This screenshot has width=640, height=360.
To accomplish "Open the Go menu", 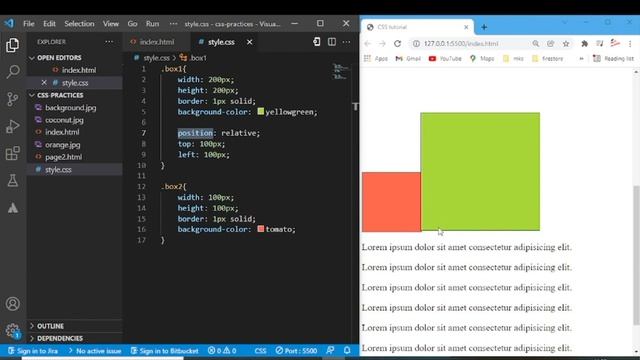I will pyautogui.click(x=132, y=24).
